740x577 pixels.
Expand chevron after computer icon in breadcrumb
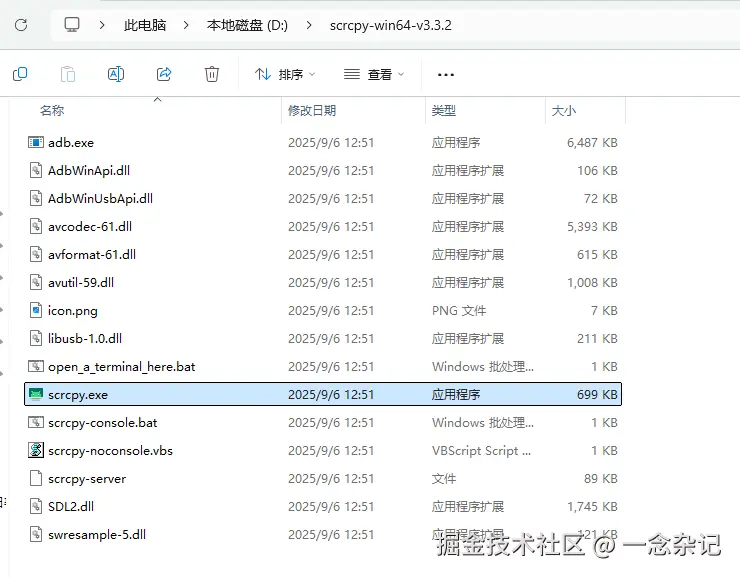pyautogui.click(x=102, y=25)
